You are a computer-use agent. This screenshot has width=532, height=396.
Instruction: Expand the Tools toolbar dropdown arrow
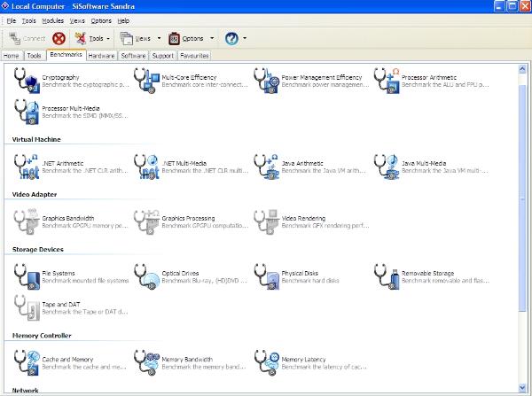coord(108,39)
